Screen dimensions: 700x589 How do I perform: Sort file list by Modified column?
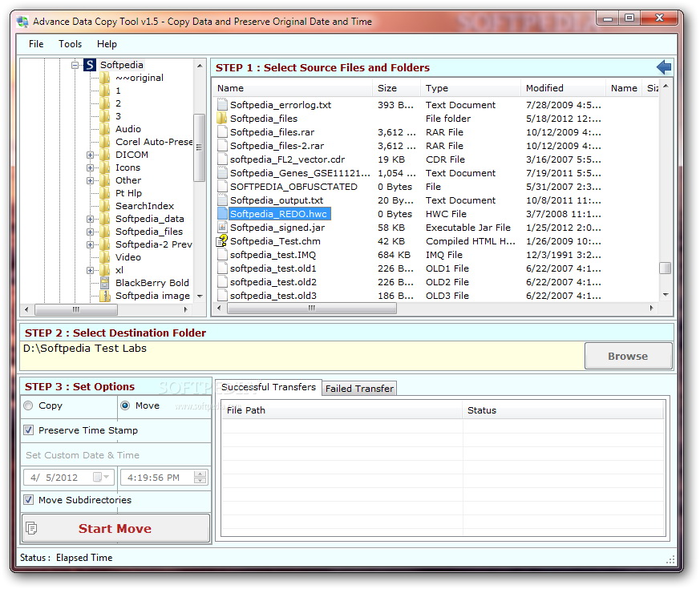click(x=563, y=88)
